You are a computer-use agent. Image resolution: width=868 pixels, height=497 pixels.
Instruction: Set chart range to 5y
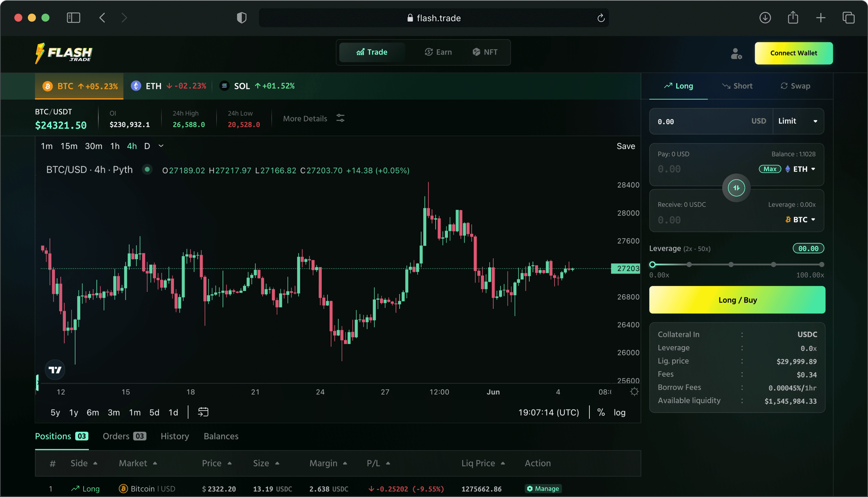coord(55,412)
